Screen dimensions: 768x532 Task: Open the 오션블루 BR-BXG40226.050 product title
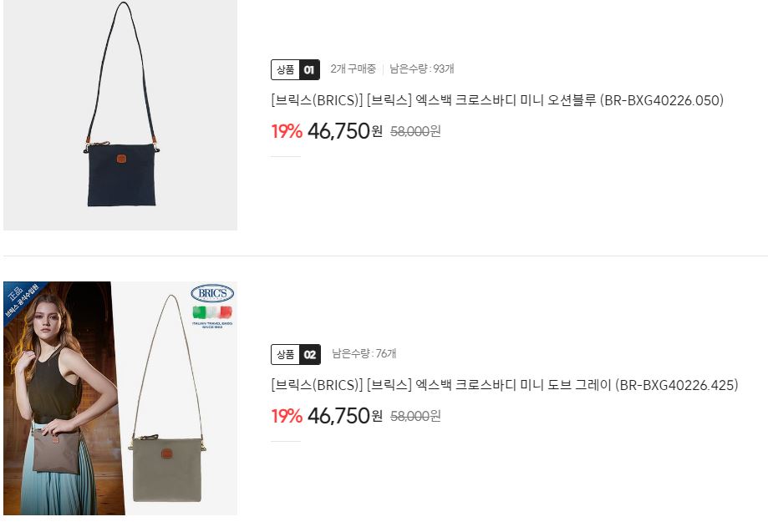tap(497, 100)
